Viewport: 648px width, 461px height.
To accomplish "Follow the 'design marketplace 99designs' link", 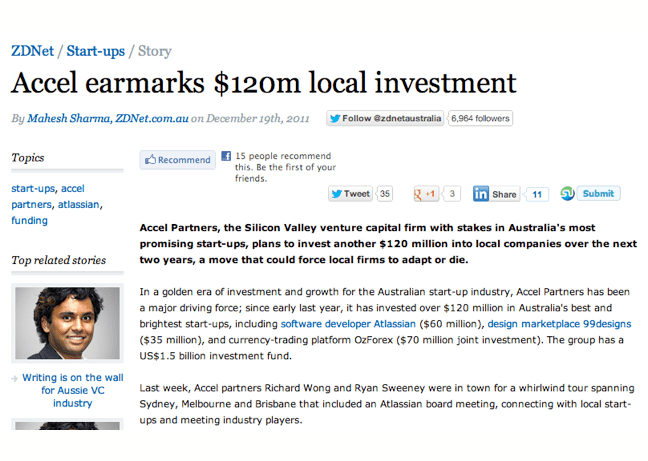I will [559, 324].
